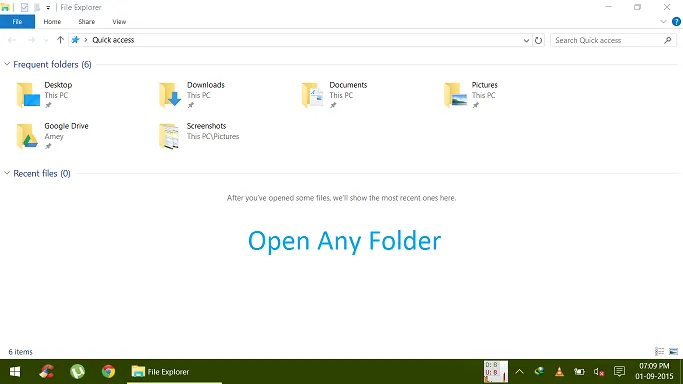683x384 pixels.
Task: Launch CCleaner from taskbar
Action: (x=47, y=371)
